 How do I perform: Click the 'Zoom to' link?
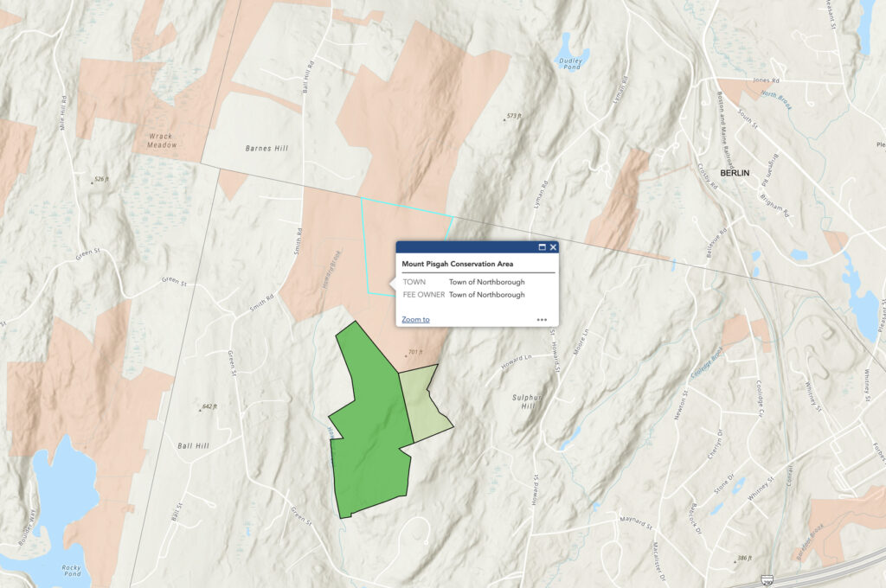coord(415,319)
